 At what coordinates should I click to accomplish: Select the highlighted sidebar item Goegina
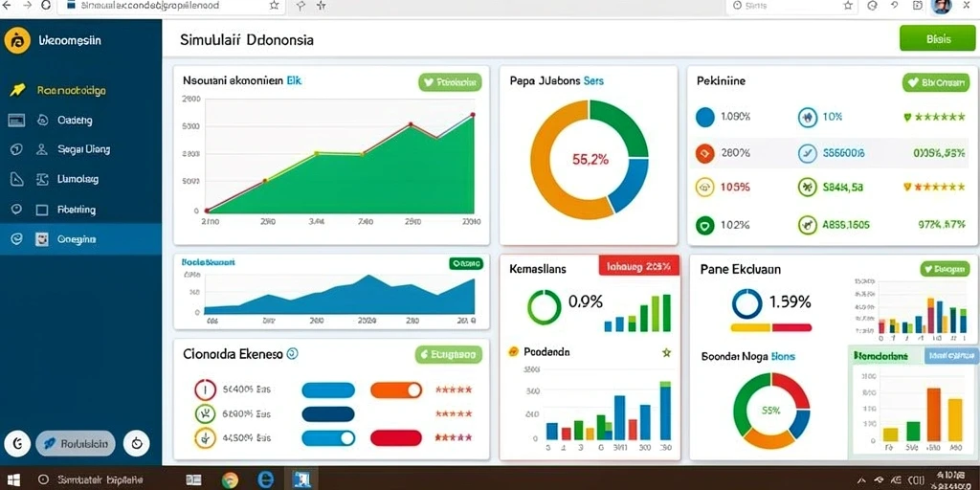[x=80, y=238]
